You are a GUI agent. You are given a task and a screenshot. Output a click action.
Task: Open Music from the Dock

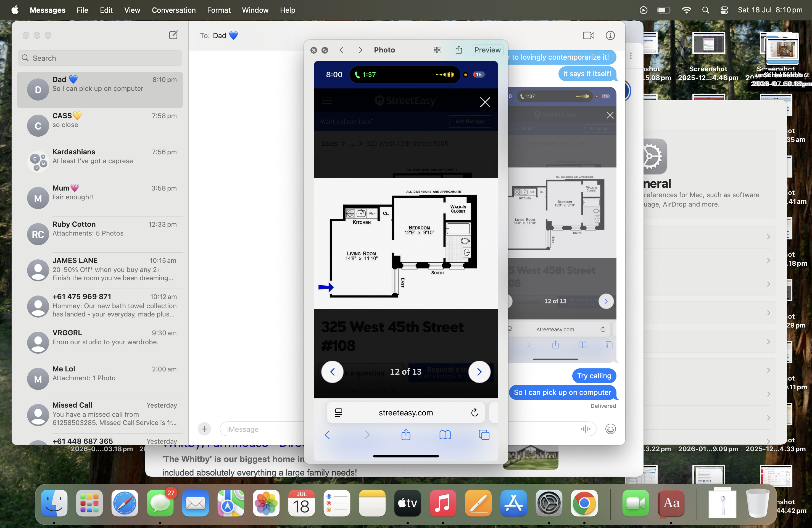(443, 503)
